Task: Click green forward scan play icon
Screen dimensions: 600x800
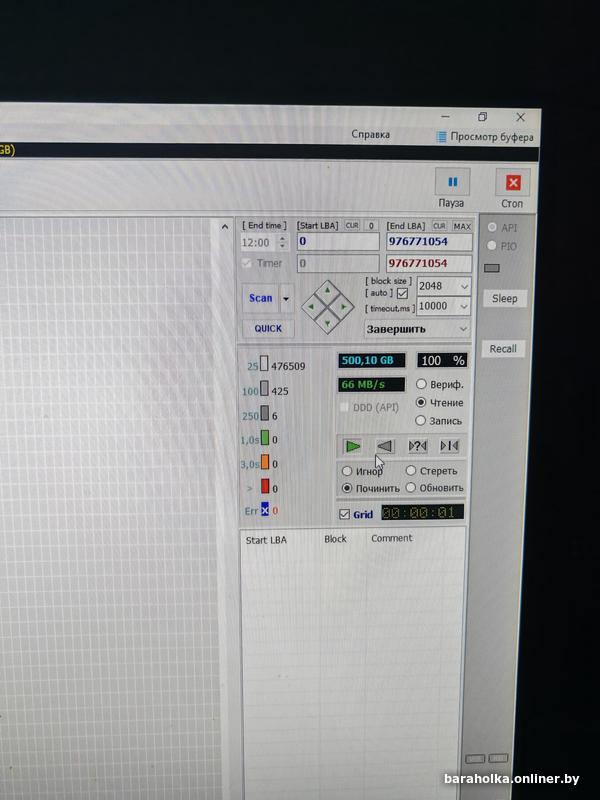Action: (353, 446)
